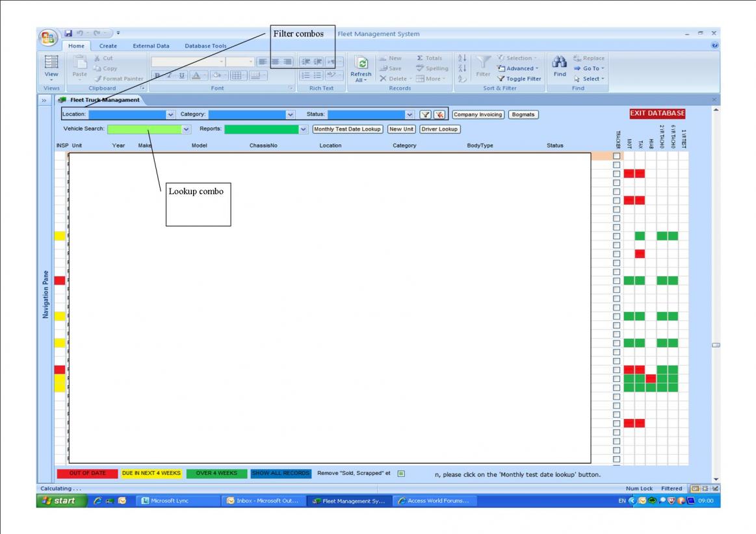The height and width of the screenshot is (534, 756).
Task: Open the Vehicle Search lookup combo
Action: (186, 129)
